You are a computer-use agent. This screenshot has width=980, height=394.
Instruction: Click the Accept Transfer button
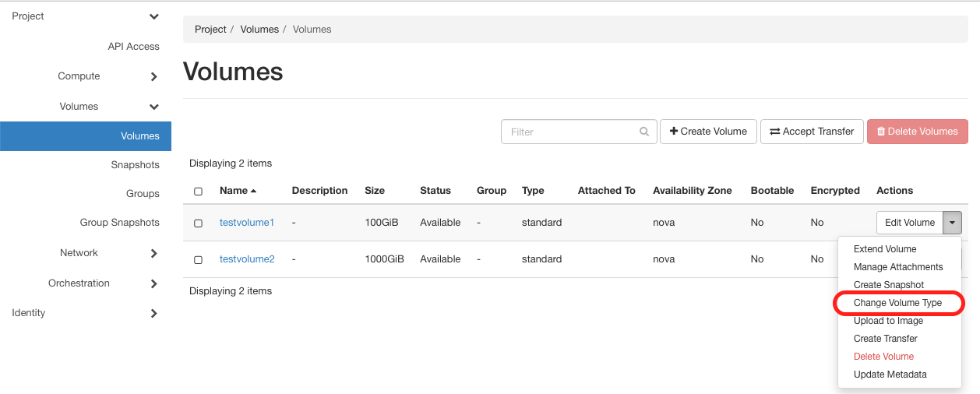tap(812, 132)
